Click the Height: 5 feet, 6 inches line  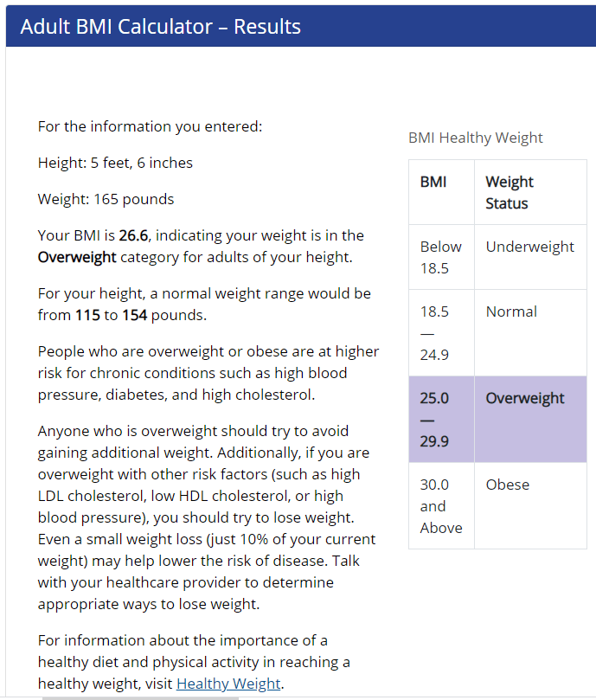coord(115,163)
